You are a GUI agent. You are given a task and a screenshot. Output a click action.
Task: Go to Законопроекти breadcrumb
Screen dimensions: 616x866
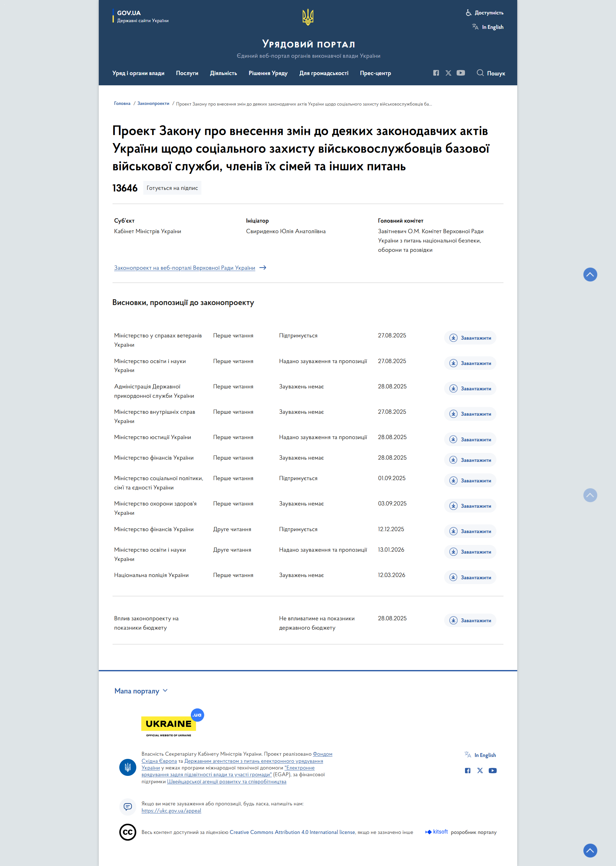(x=153, y=104)
